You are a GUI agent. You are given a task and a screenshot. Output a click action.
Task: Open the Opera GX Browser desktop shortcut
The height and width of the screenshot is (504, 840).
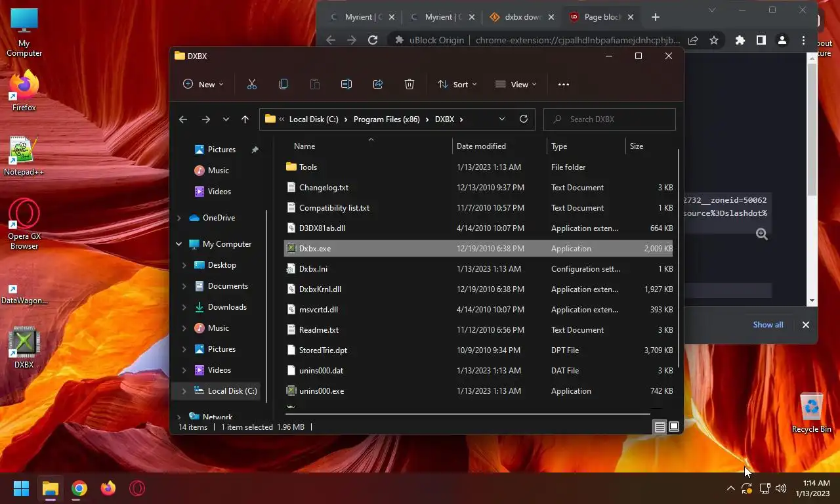(24, 224)
